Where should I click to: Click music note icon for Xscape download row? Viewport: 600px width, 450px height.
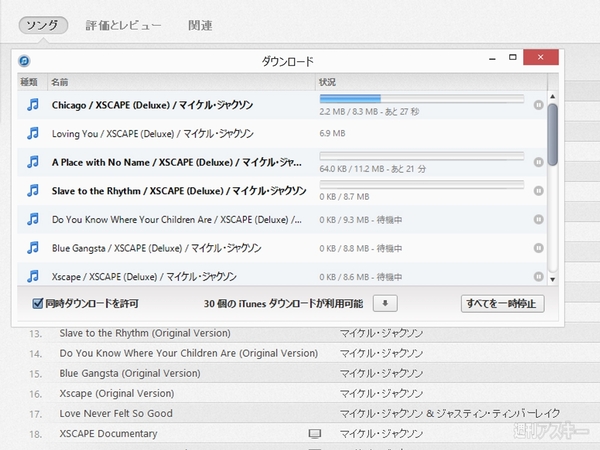pos(33,276)
